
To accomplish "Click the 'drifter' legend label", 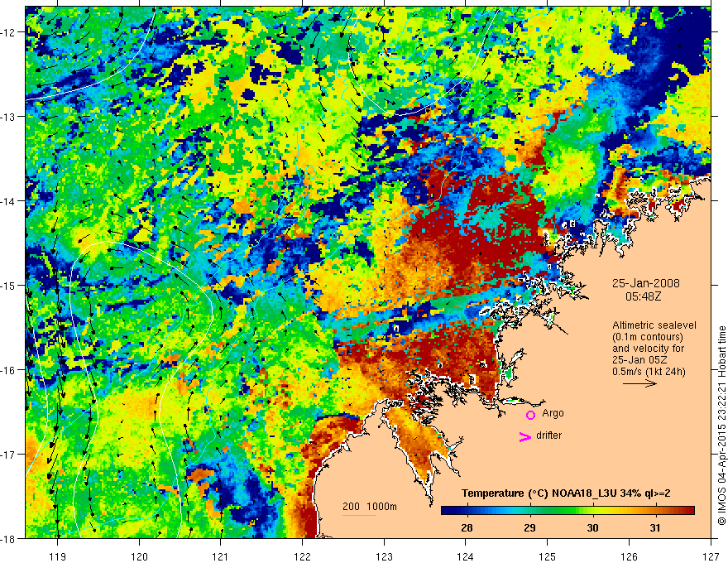I will coord(548,435).
